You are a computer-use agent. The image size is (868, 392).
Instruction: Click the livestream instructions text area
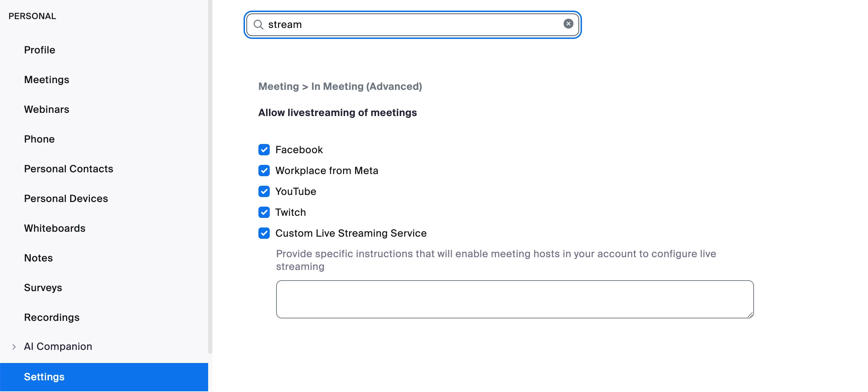[x=515, y=299]
